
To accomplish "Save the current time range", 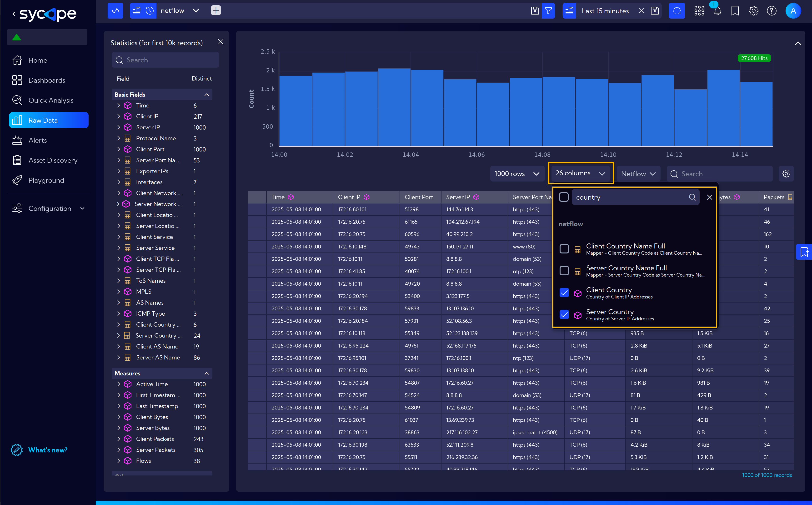I will pyautogui.click(x=655, y=11).
